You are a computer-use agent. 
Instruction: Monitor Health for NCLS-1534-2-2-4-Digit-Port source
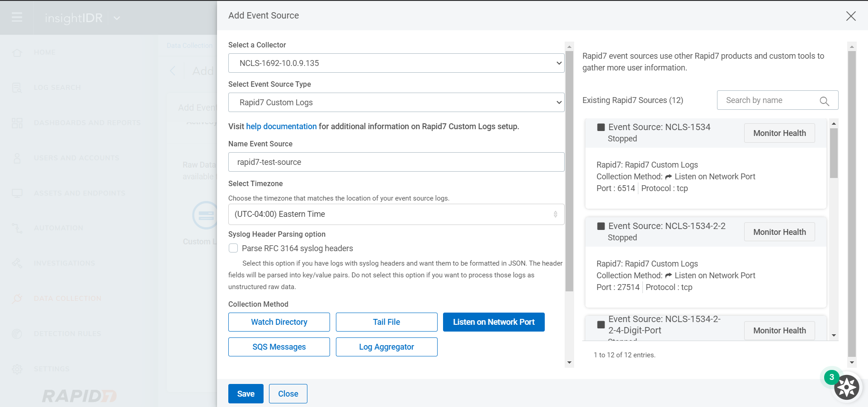tap(779, 331)
